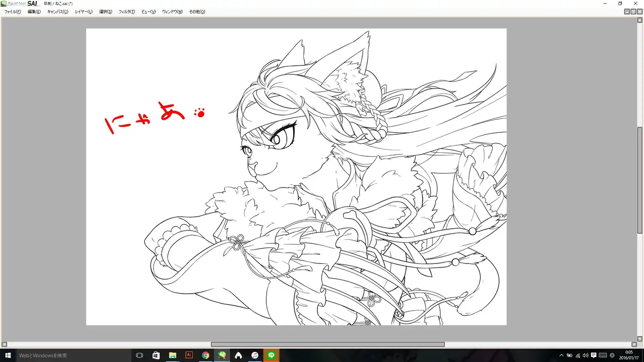The width and height of the screenshot is (644, 362).
Task: Open File Explorer from the taskbar
Action: tap(173, 355)
